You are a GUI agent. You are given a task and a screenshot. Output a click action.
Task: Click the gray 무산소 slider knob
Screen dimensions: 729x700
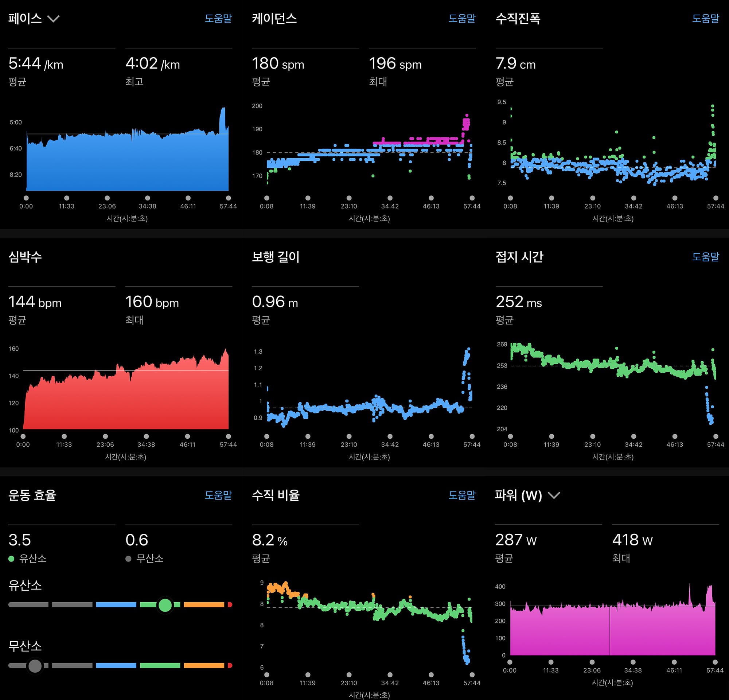tap(35, 666)
